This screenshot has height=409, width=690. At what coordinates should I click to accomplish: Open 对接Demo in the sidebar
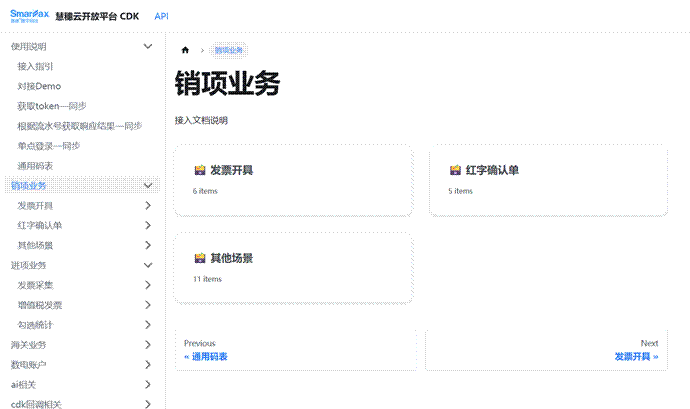pos(39,86)
